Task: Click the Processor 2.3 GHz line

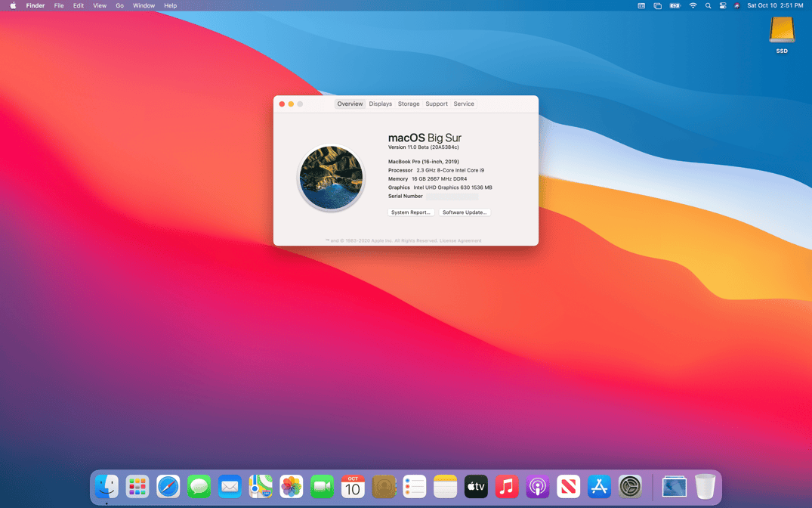Action: tap(436, 170)
